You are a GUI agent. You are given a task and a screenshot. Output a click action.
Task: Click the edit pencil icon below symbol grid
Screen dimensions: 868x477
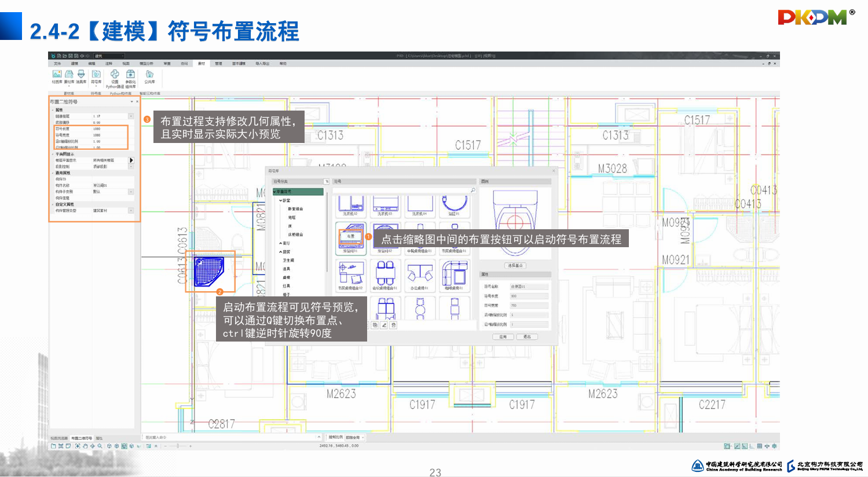click(x=384, y=325)
